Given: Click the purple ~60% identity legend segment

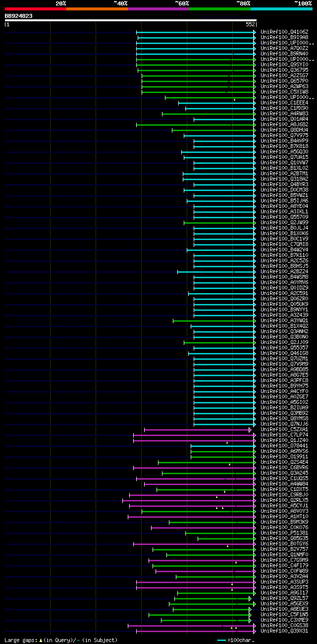Looking at the screenshot, I should tap(158, 8).
